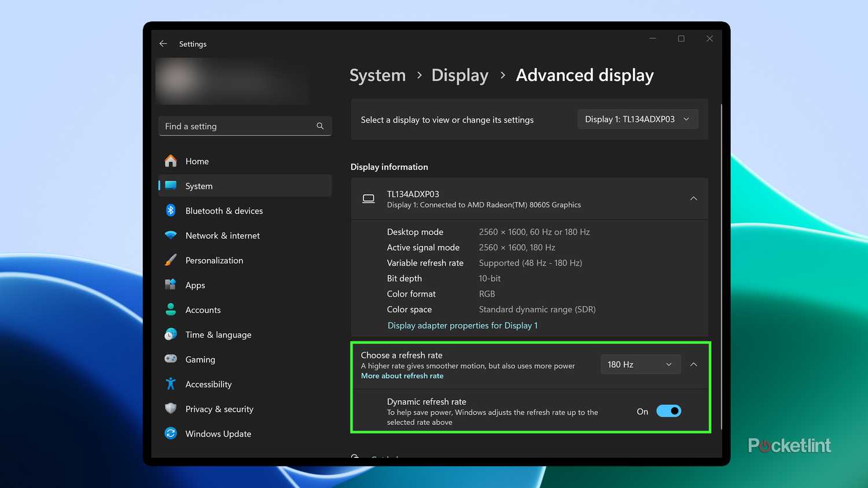Click More about refresh rate
Image resolution: width=868 pixels, height=488 pixels.
[402, 376]
